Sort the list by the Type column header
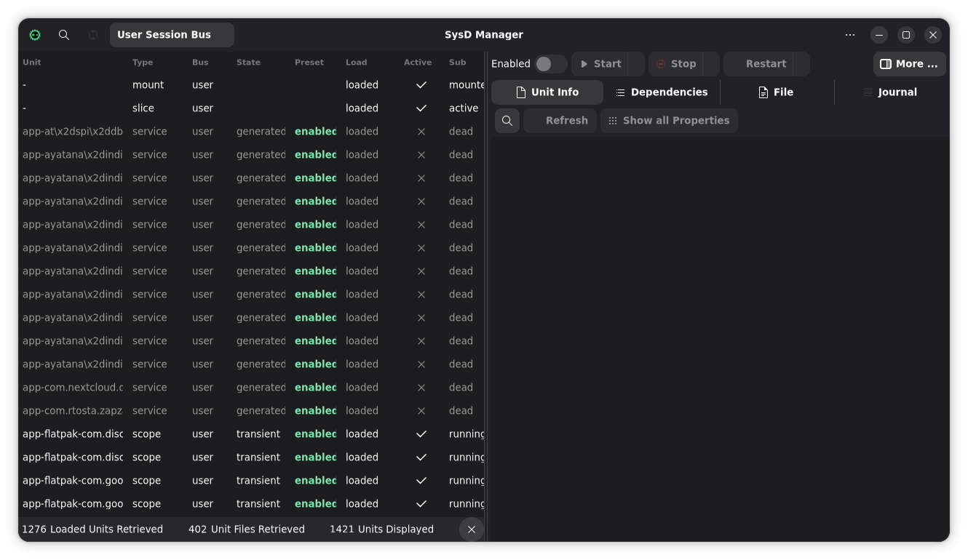Viewport: 968px width, 560px height. [x=143, y=63]
